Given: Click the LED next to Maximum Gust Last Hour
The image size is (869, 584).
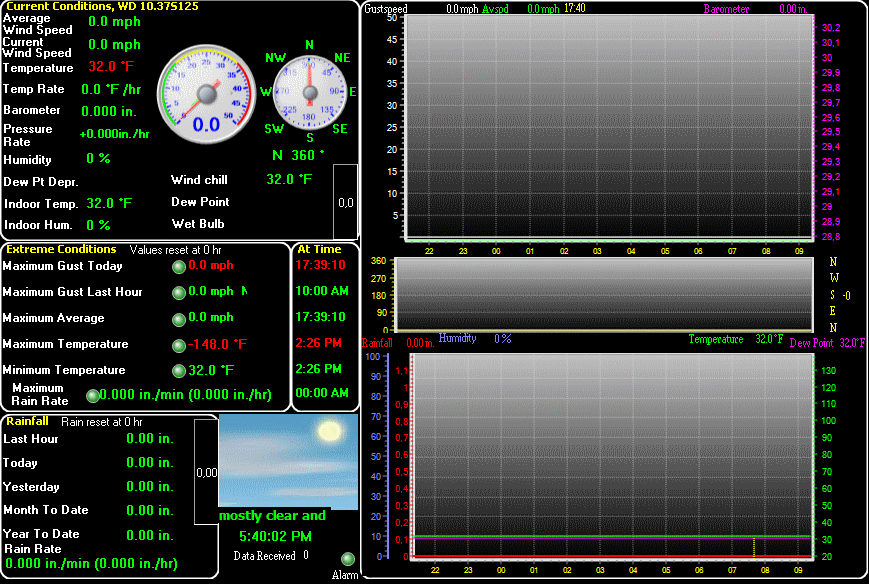Looking at the screenshot, I should [179, 292].
